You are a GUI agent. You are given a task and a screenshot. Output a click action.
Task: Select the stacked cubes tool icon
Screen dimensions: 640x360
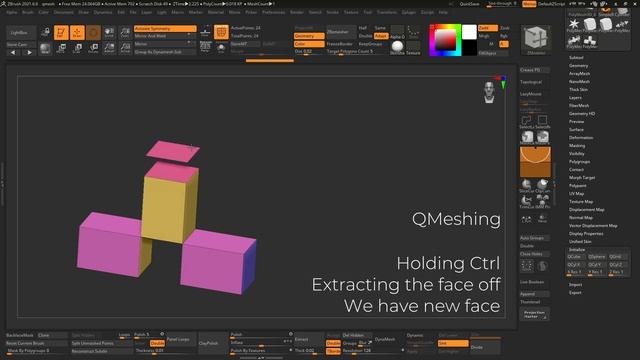pos(590,41)
